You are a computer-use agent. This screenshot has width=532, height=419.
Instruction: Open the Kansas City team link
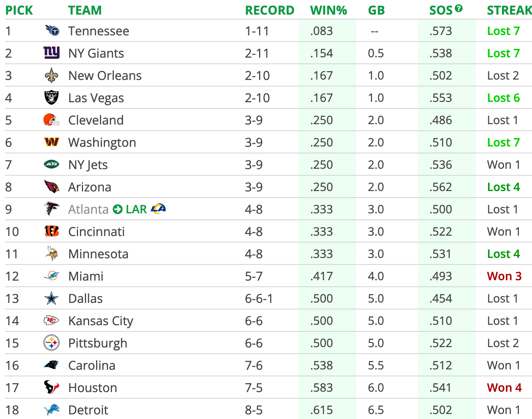coord(101,321)
